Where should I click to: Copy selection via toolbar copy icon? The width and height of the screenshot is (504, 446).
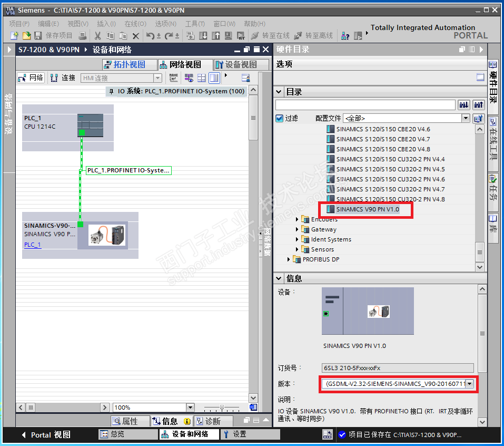click(x=110, y=36)
